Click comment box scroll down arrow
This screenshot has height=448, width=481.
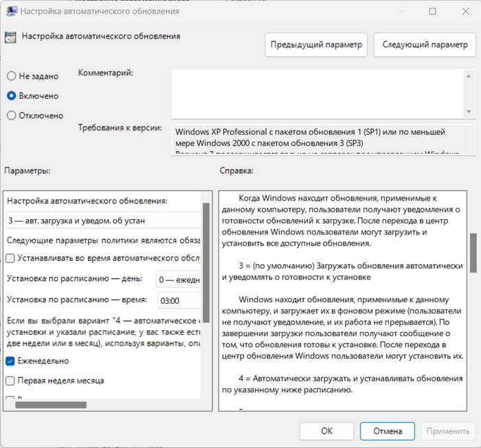(x=469, y=111)
